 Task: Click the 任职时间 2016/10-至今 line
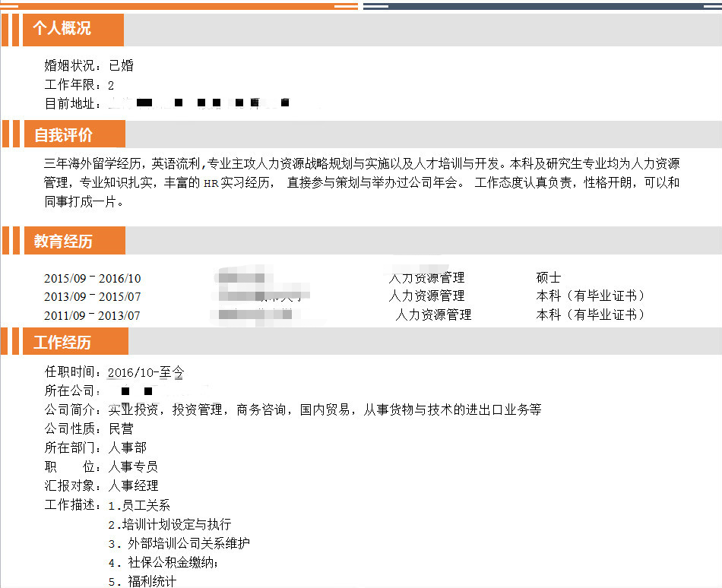point(114,372)
